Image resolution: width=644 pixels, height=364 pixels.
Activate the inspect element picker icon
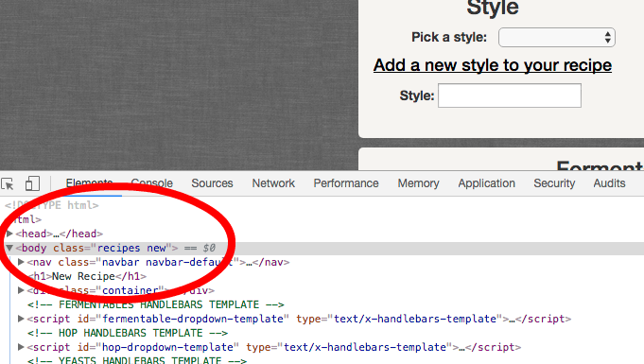point(8,183)
